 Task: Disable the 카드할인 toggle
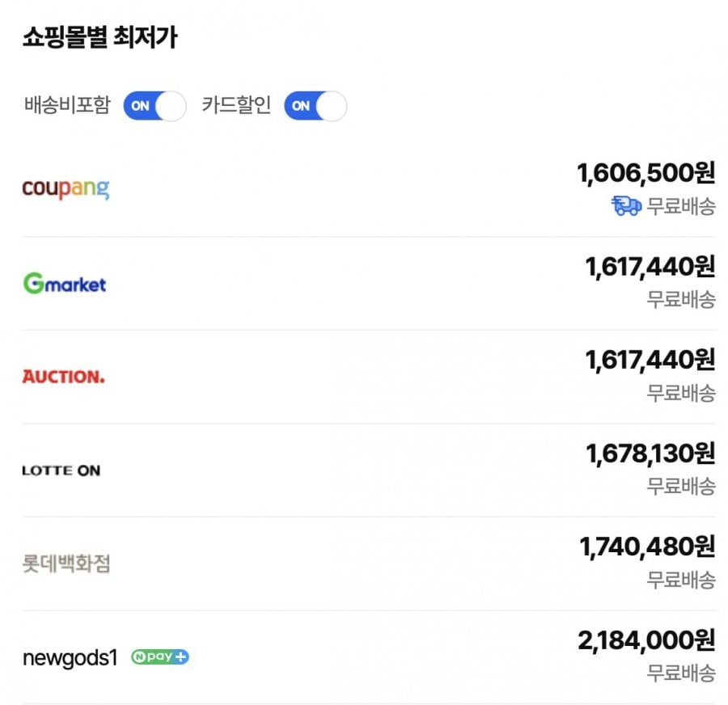pos(315,106)
